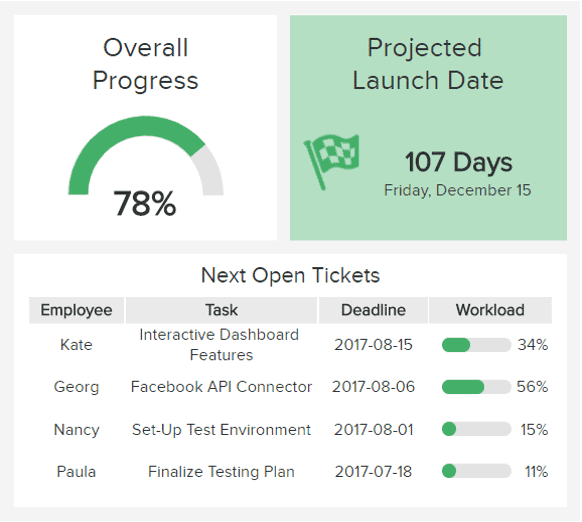Click Georg's 56% workload bar
This screenshot has width=582, height=522.
tap(476, 387)
